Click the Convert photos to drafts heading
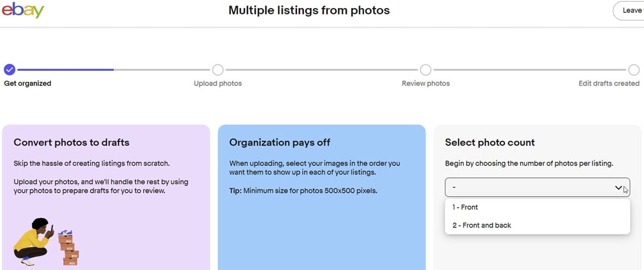Viewport: 644px width, 270px height. pos(71,142)
